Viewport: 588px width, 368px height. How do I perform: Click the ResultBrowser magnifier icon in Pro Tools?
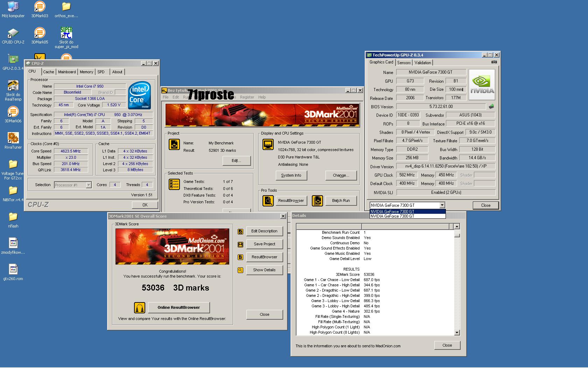point(268,200)
